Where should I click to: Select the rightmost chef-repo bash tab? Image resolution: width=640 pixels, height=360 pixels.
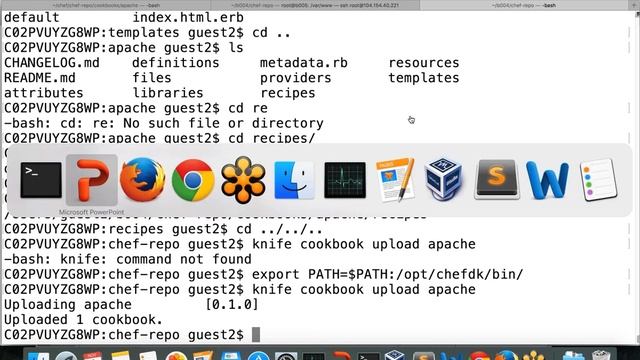click(x=524, y=5)
